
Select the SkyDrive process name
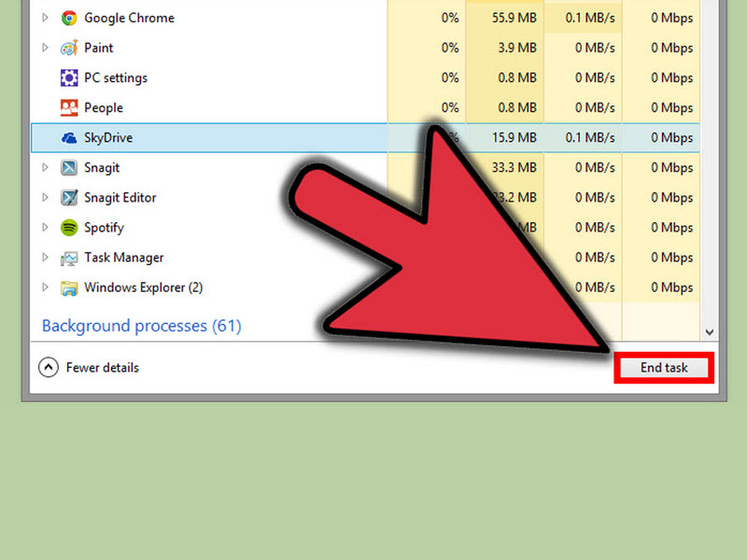108,138
